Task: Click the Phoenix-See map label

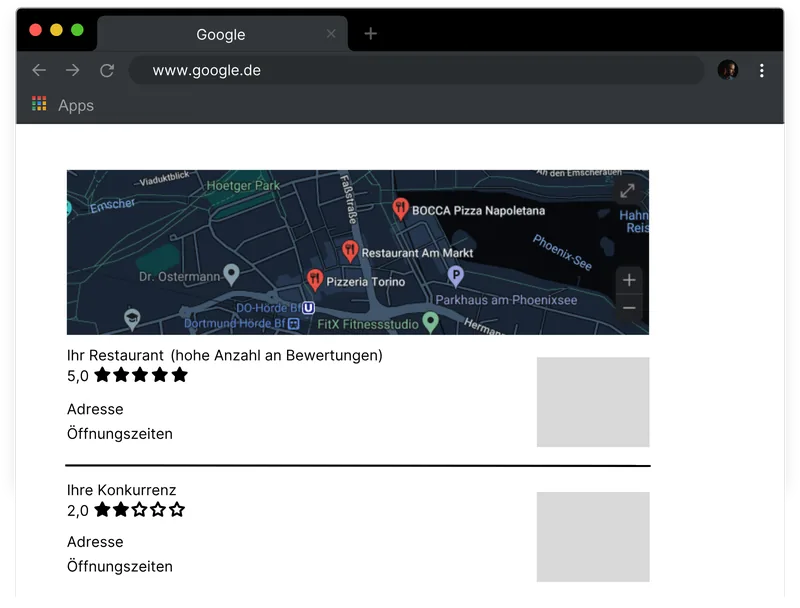Action: [x=562, y=252]
